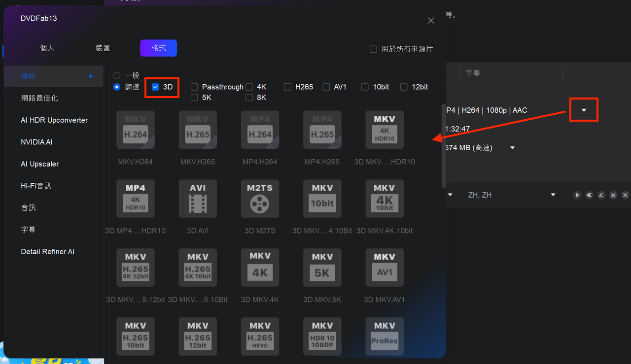Screen dimensions: 631x364
Task: Choose the MKV HDR10 1080P profile icon
Action: (322, 336)
